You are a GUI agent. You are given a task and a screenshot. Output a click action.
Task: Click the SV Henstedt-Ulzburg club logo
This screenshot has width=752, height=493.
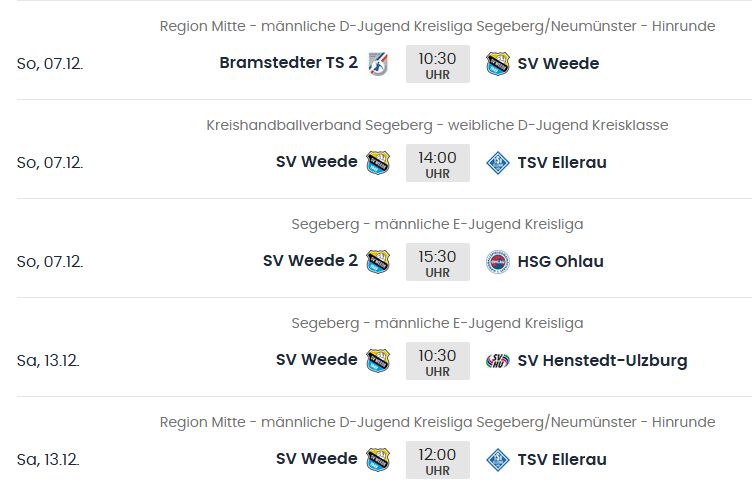pyautogui.click(x=497, y=361)
